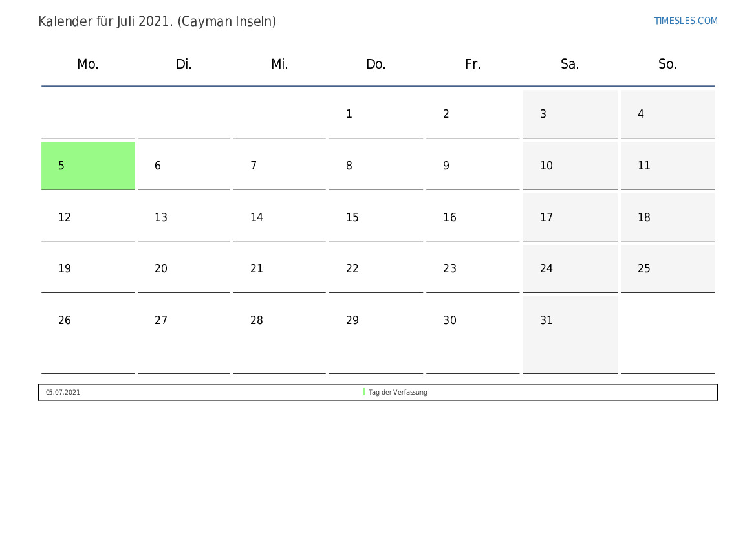Click day 16 in the calendar

[x=473, y=217]
